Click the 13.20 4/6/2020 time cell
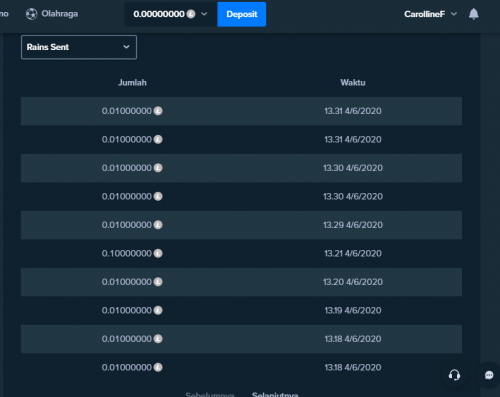 pos(353,282)
